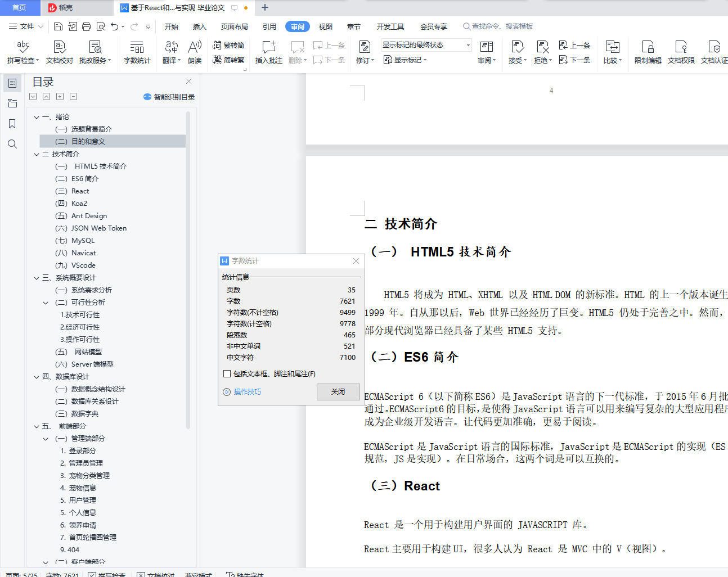Open the bookmark panel in left sidebar
728x577 pixels.
tap(12, 124)
